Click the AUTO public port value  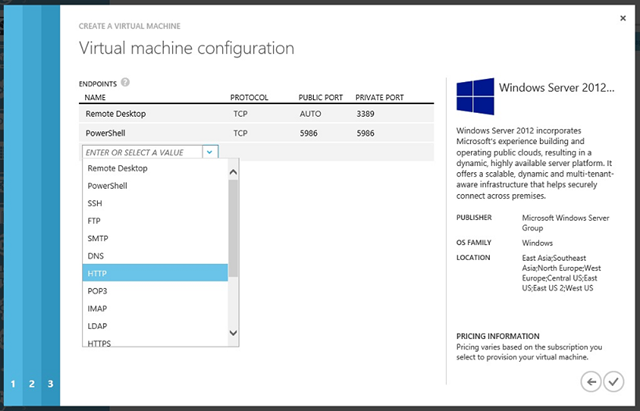(x=310, y=114)
